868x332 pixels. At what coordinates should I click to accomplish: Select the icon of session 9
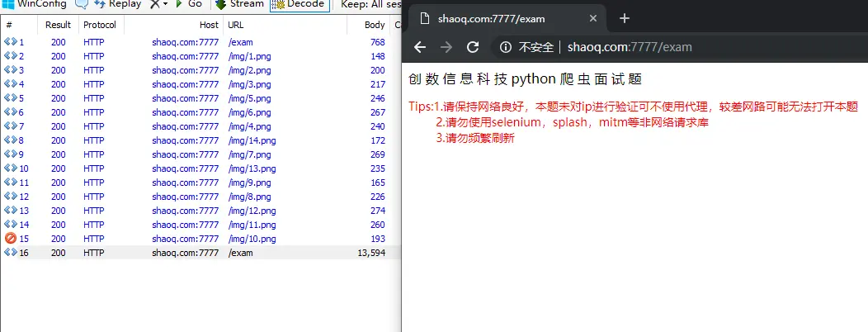point(10,154)
